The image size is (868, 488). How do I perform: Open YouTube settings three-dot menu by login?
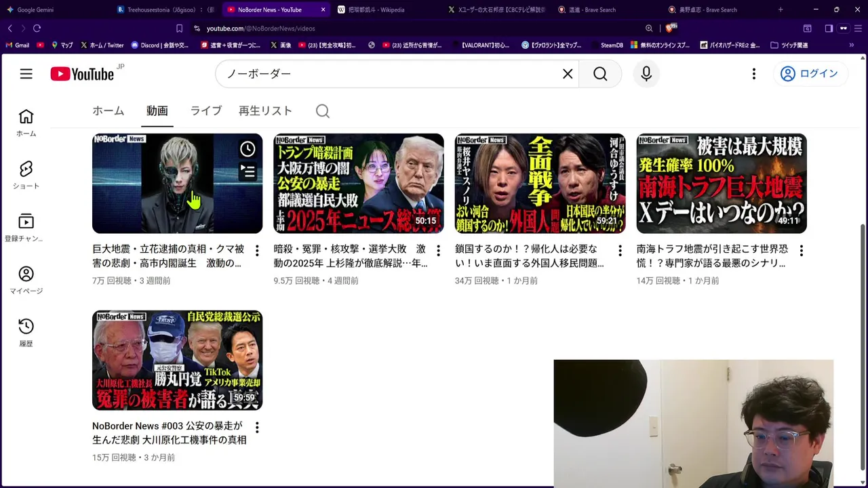(753, 74)
